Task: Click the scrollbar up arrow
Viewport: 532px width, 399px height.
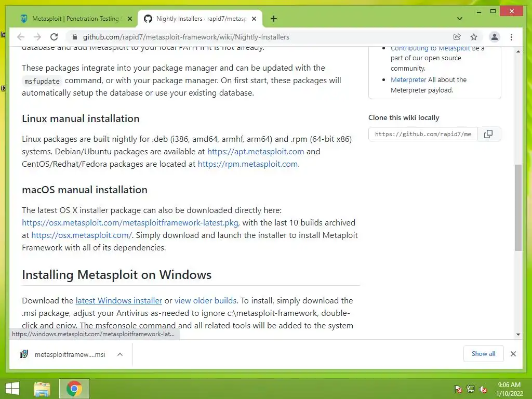Action: tap(518, 51)
